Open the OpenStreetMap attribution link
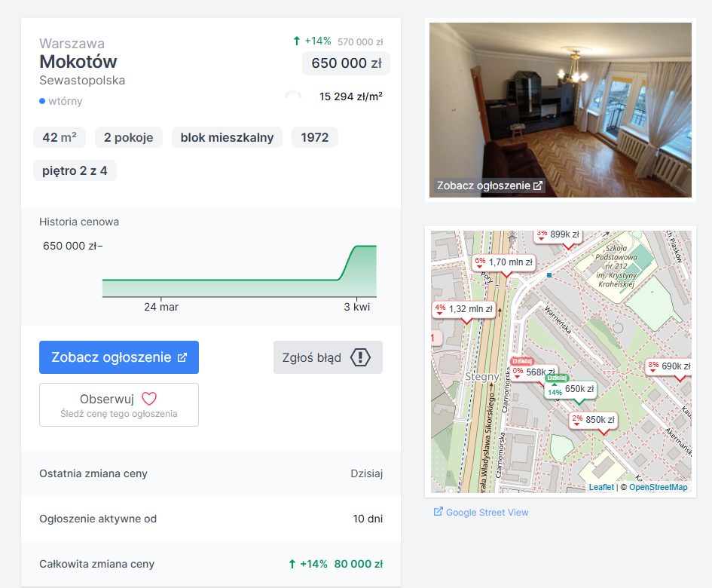This screenshot has height=588, width=712. pos(658,487)
